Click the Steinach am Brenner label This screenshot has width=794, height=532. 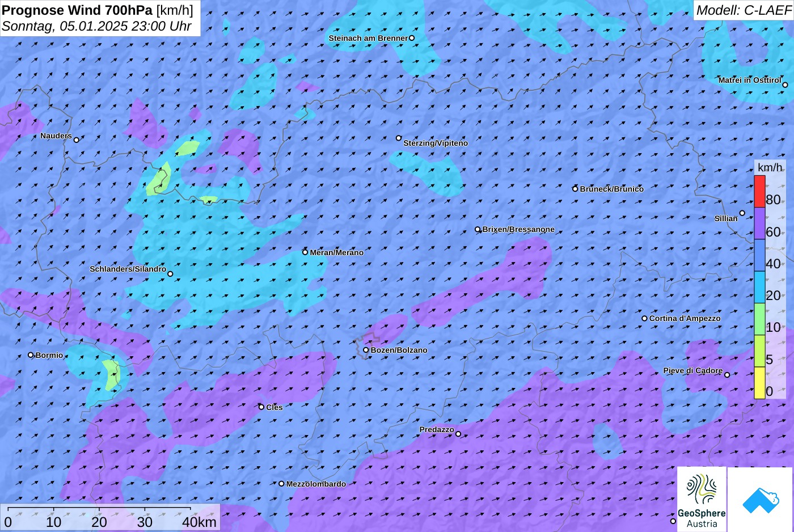tap(368, 38)
